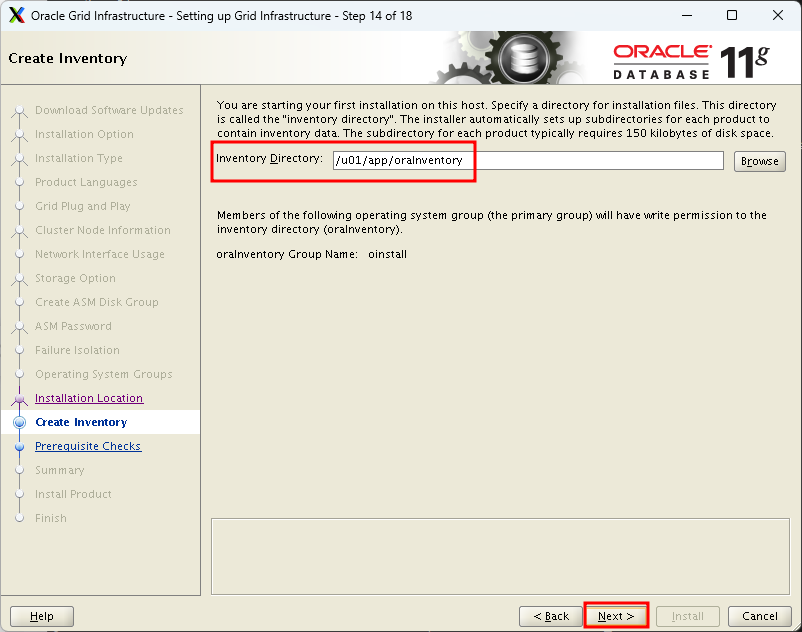Click the oinstall group name text
The image size is (802, 632).
(387, 254)
